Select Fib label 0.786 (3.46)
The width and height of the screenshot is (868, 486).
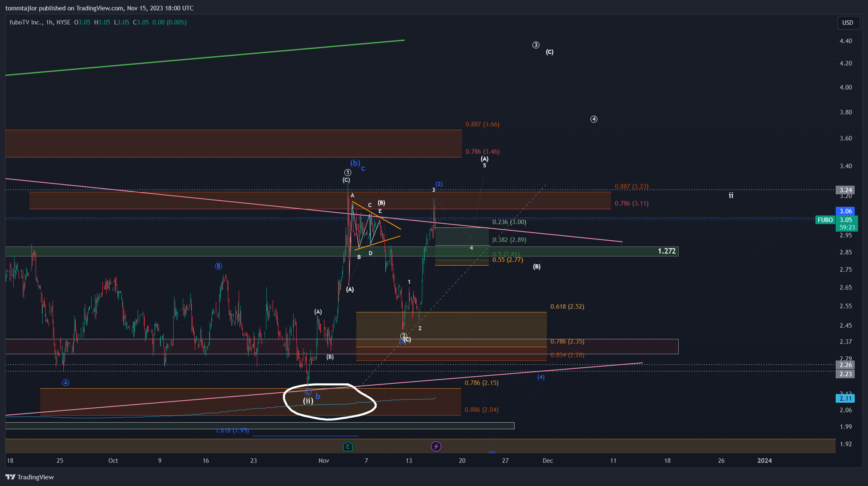click(482, 152)
